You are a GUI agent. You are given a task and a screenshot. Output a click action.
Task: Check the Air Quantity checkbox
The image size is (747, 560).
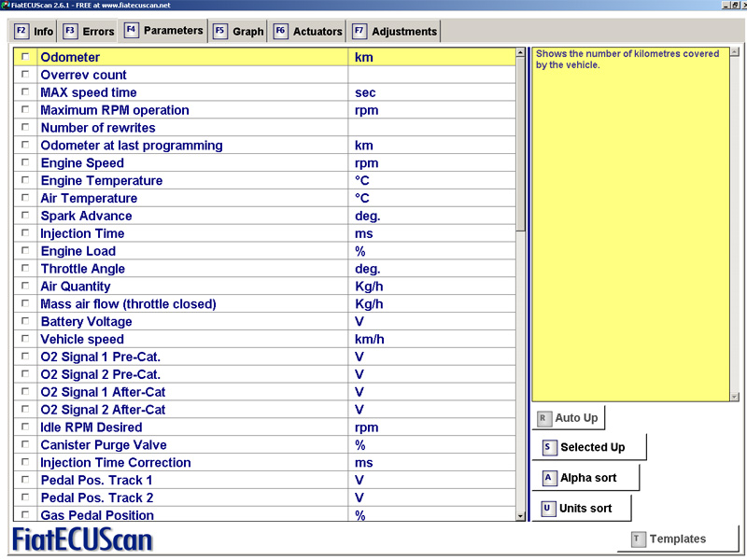point(25,286)
